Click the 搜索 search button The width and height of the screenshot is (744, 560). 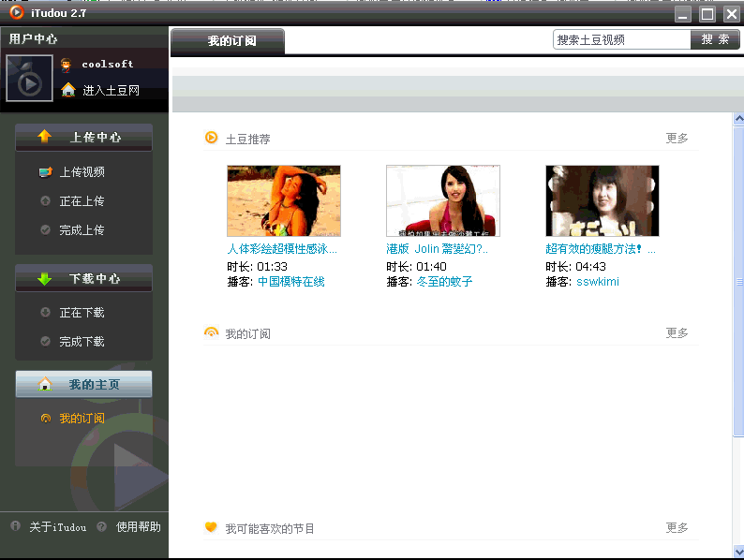(715, 40)
